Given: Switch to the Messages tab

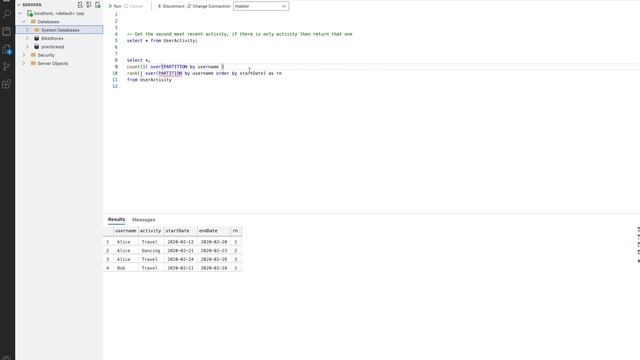Looking at the screenshot, I should [144, 220].
